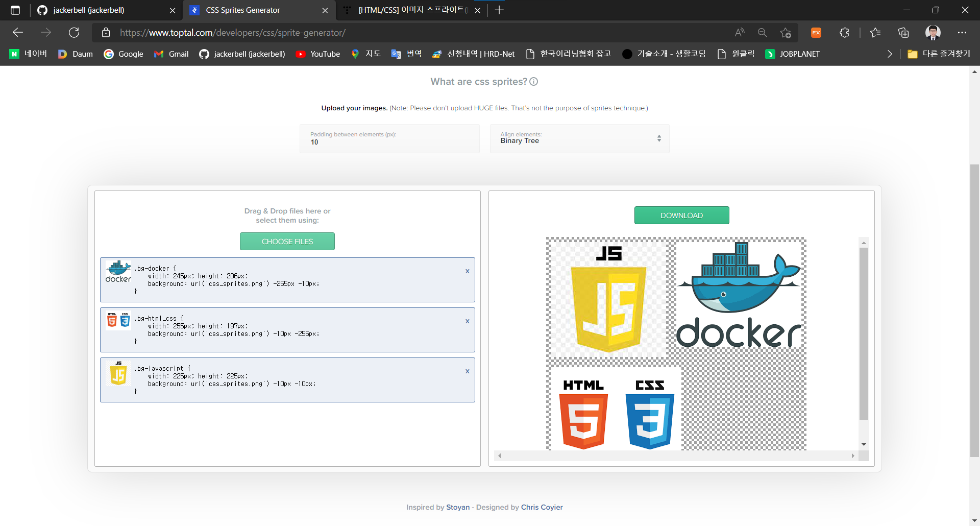Open a new tab with plus
The image size is (980, 526).
click(x=499, y=10)
